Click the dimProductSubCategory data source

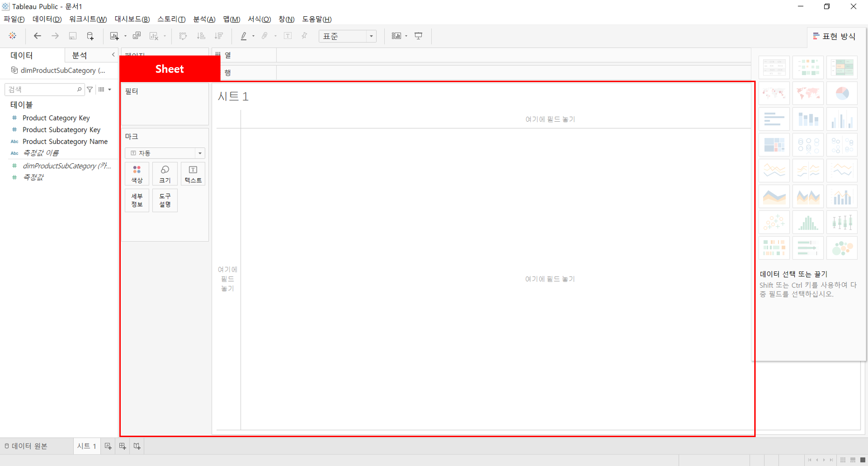[59, 70]
